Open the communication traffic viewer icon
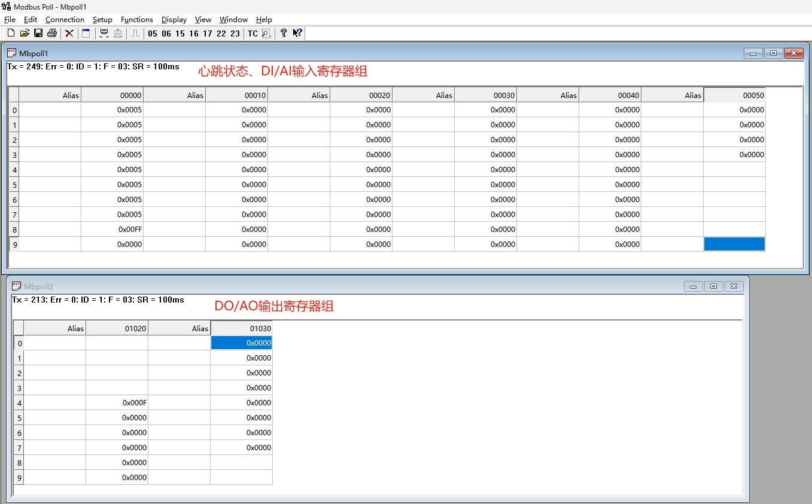This screenshot has height=504, width=812. (266, 33)
